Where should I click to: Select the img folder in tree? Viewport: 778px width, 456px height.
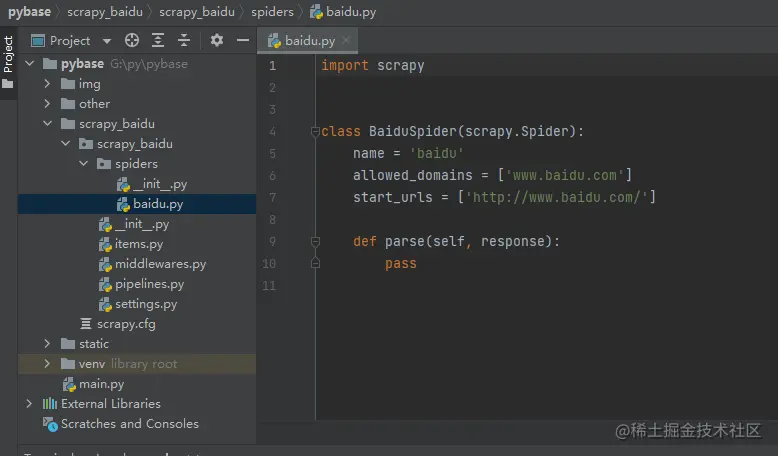(x=90, y=84)
